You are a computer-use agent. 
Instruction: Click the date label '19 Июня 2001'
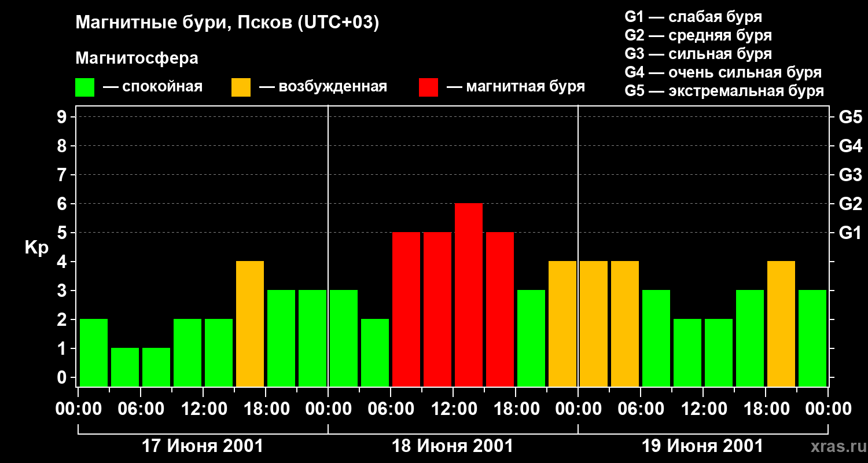coord(703,446)
